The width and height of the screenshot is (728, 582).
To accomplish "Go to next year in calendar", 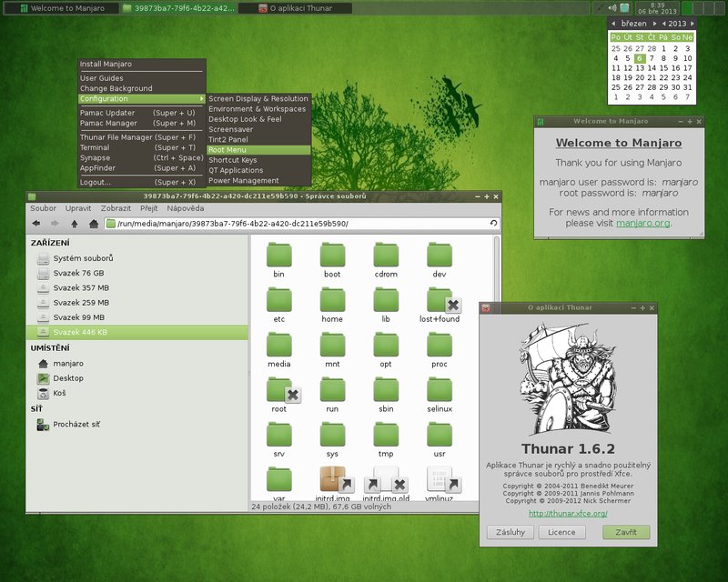I will [x=693, y=24].
